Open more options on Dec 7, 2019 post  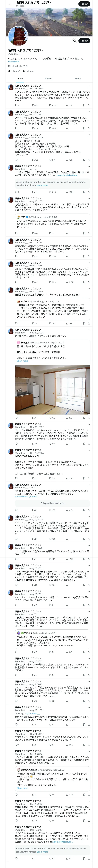[89, 240]
